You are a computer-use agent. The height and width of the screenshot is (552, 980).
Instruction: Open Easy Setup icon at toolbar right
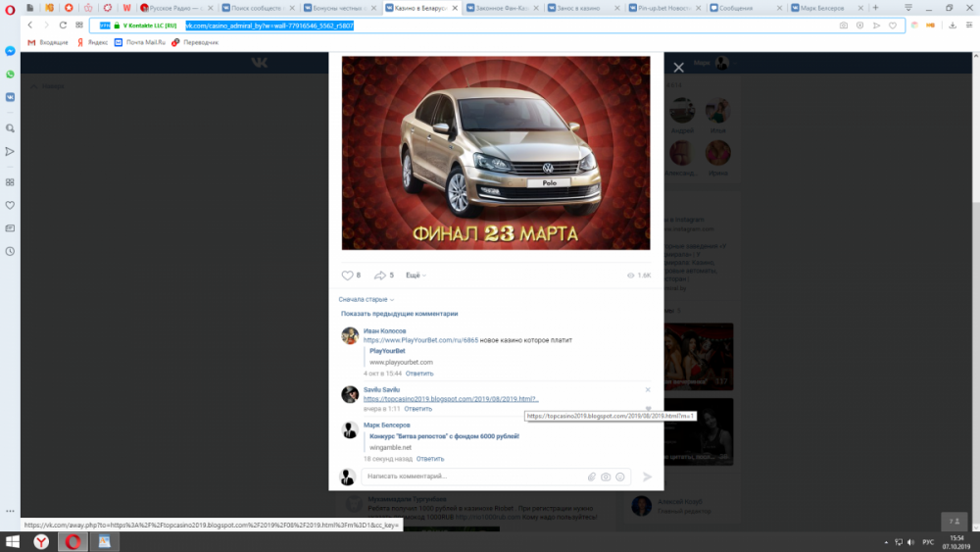click(969, 25)
